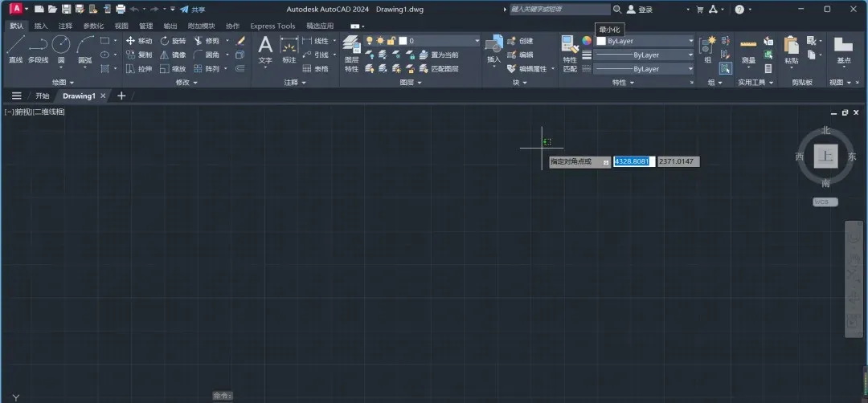The image size is (868, 403).
Task: Pick the 旋转 (Rotate) modify tool
Action: (x=173, y=41)
